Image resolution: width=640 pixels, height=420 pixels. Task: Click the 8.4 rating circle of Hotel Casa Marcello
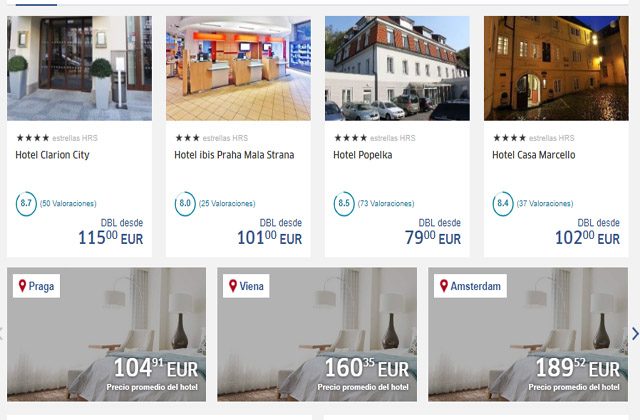point(503,204)
